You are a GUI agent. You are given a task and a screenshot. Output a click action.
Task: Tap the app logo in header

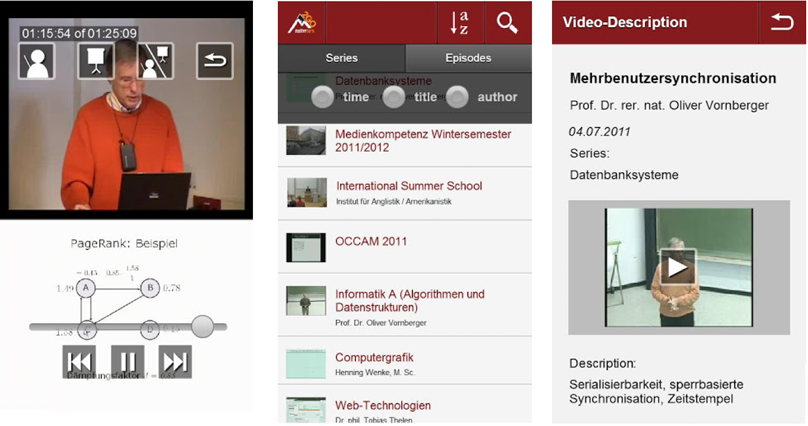point(301,22)
